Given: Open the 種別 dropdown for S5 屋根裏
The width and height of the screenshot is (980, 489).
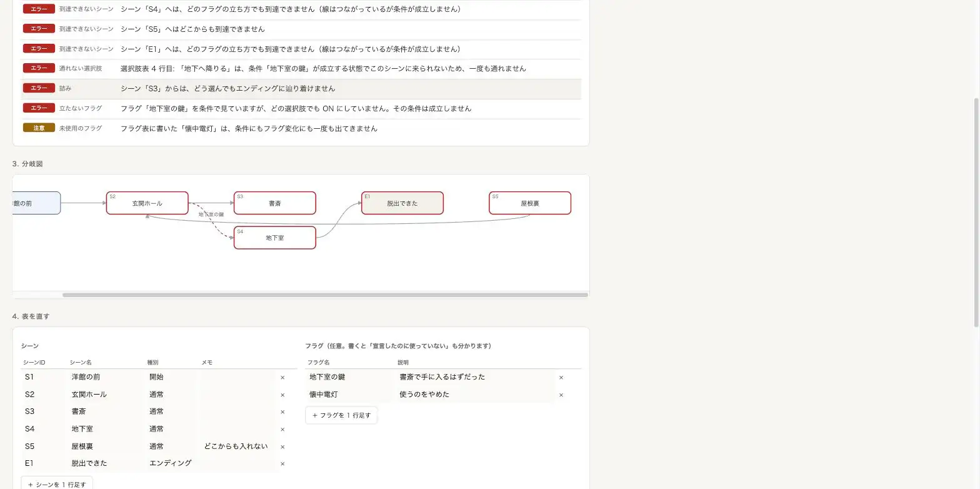Looking at the screenshot, I should pyautogui.click(x=171, y=446).
